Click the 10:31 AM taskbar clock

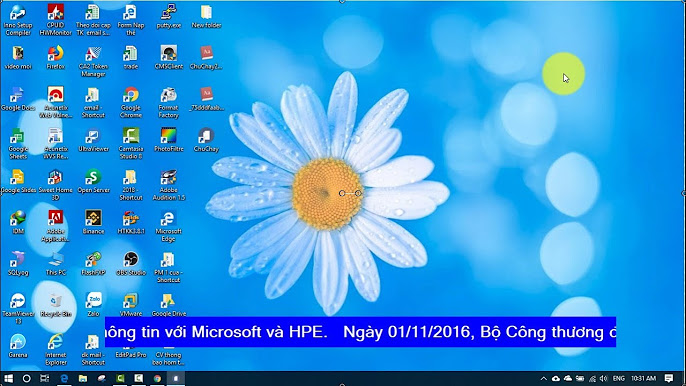644,379
